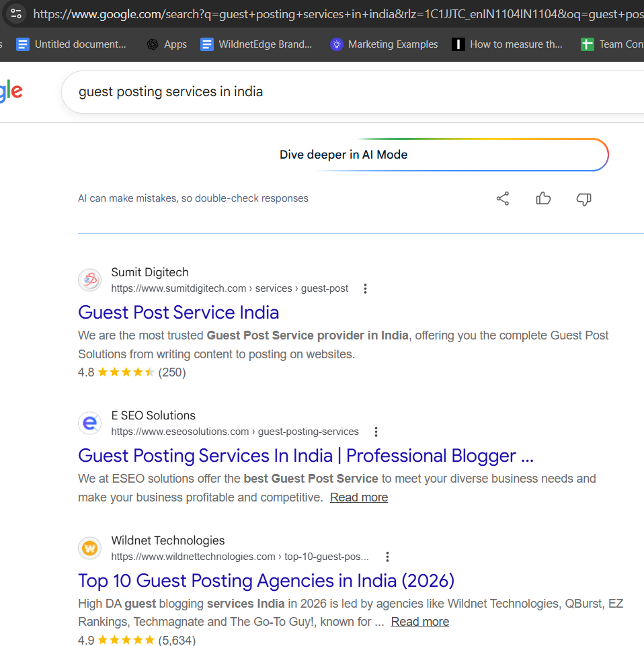This screenshot has width=644, height=646.
Task: Click Read more in Wildnet Technologies snippet
Action: pyautogui.click(x=420, y=622)
